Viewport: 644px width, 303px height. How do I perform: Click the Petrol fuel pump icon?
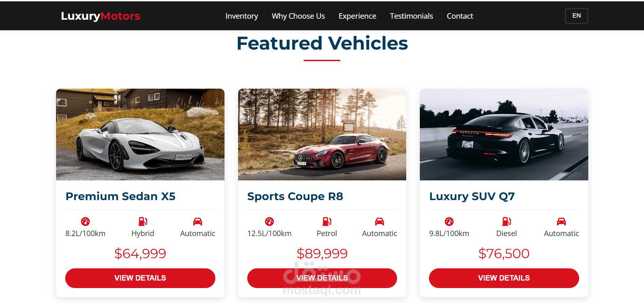(327, 221)
